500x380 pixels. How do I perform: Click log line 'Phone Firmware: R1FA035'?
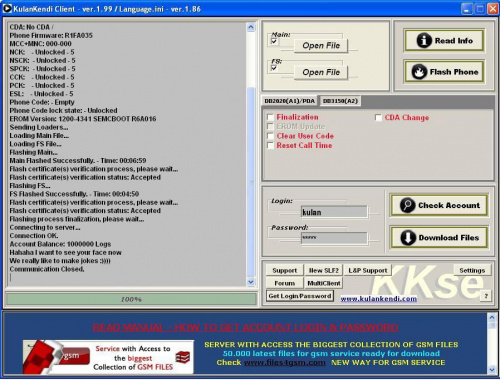pos(51,35)
